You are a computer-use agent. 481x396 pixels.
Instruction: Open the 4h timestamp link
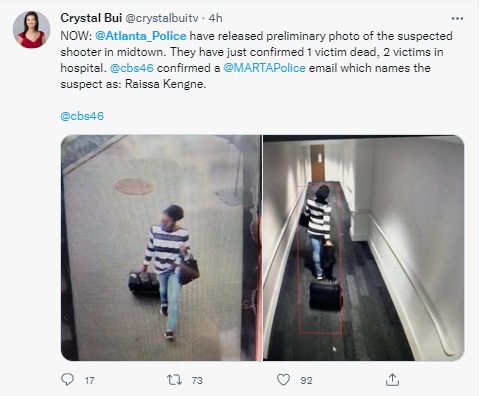[x=215, y=18]
